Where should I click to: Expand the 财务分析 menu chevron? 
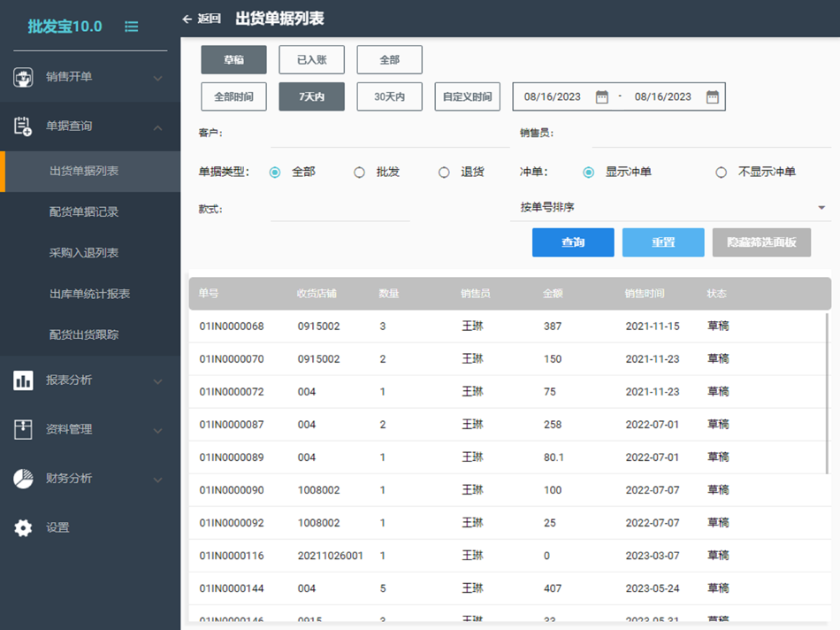click(x=158, y=480)
